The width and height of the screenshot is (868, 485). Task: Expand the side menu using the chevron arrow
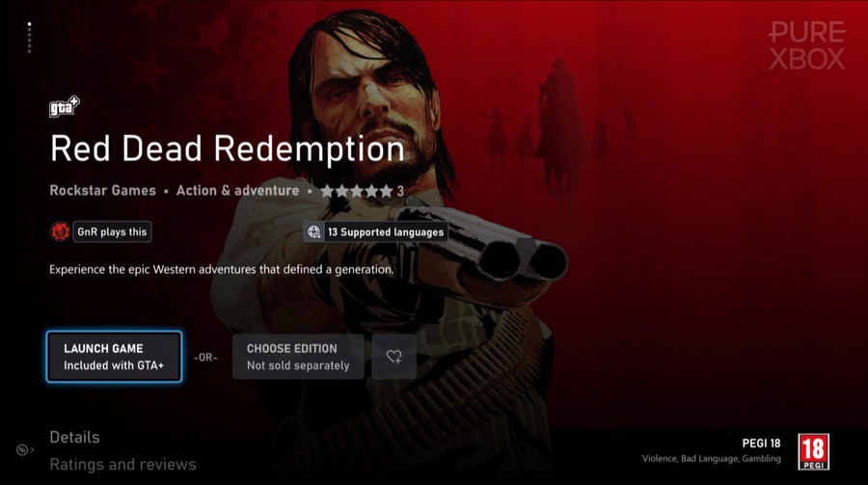(x=33, y=449)
